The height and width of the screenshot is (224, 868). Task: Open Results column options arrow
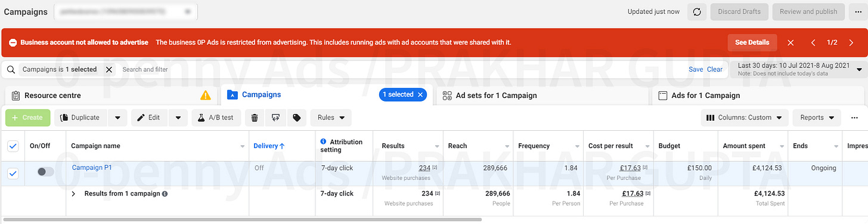(437, 146)
